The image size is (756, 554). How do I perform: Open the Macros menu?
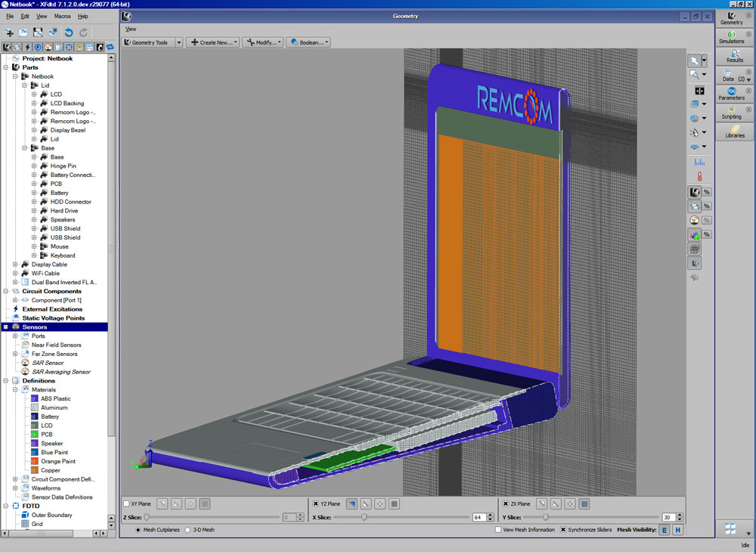pos(62,16)
